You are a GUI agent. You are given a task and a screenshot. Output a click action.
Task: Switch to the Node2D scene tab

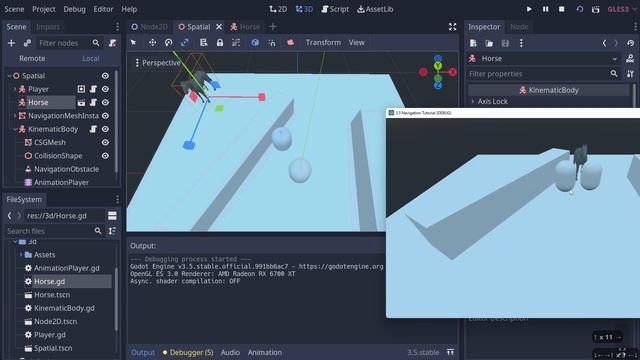click(x=149, y=27)
